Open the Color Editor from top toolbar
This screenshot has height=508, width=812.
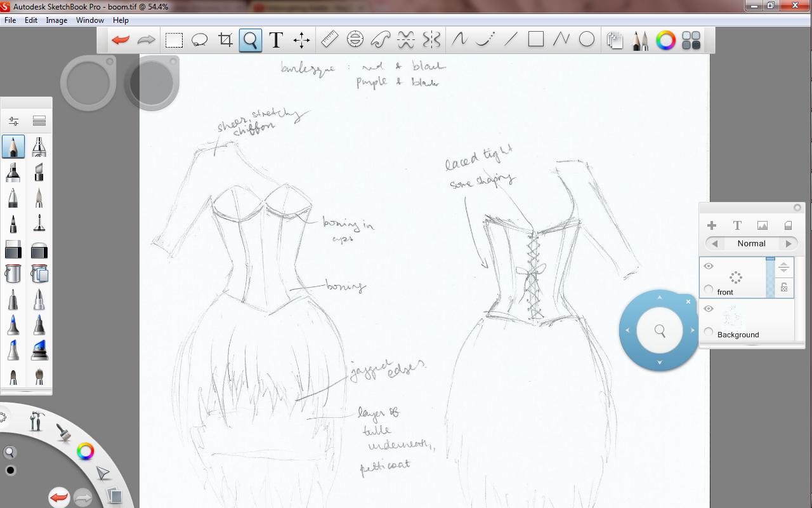[x=665, y=41]
